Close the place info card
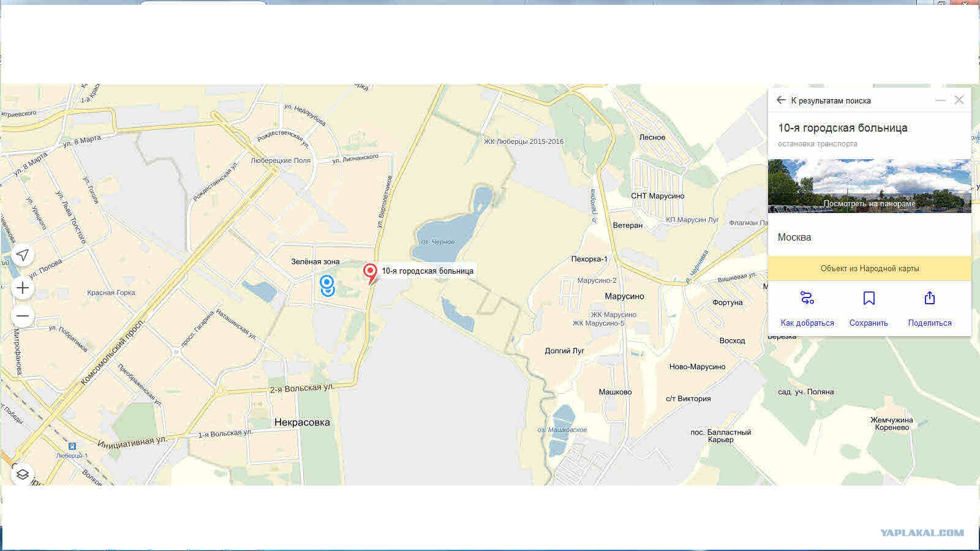This screenshot has width=980, height=551. 959,100
